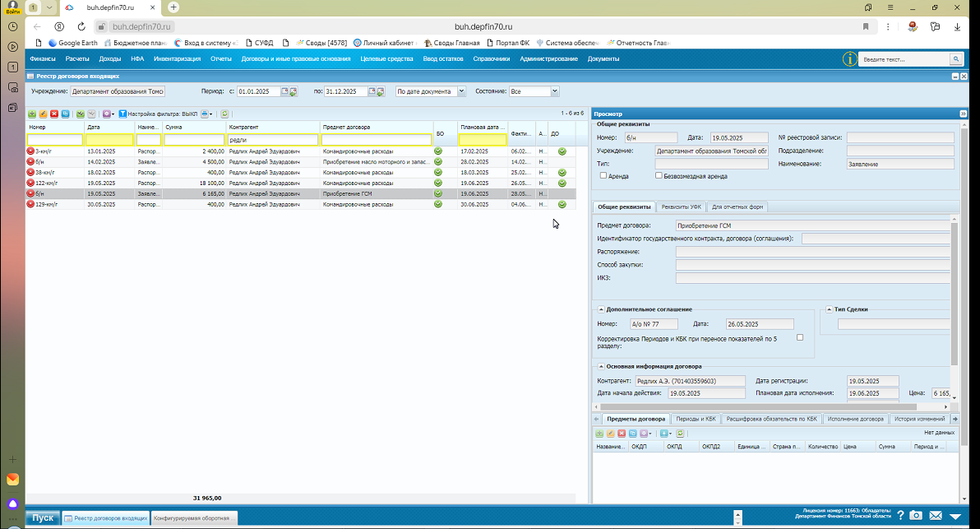The image size is (980, 529).
Task: Open the Расчеты menu
Action: point(77,58)
